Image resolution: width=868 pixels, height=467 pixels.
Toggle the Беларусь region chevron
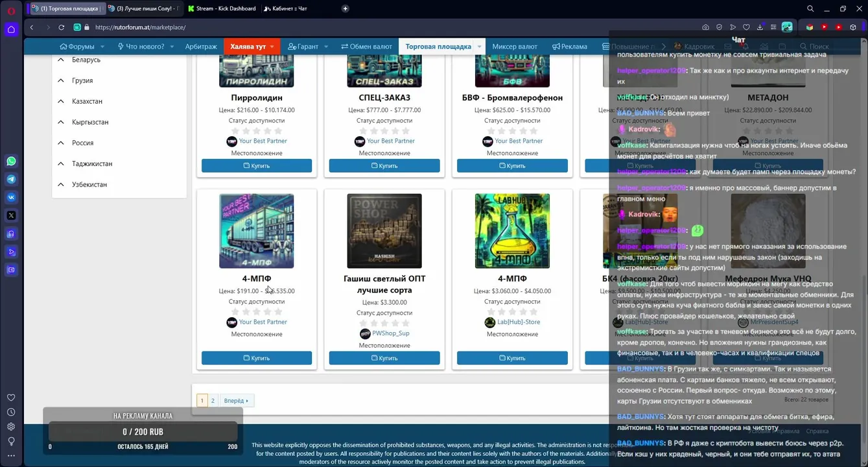[x=61, y=60]
